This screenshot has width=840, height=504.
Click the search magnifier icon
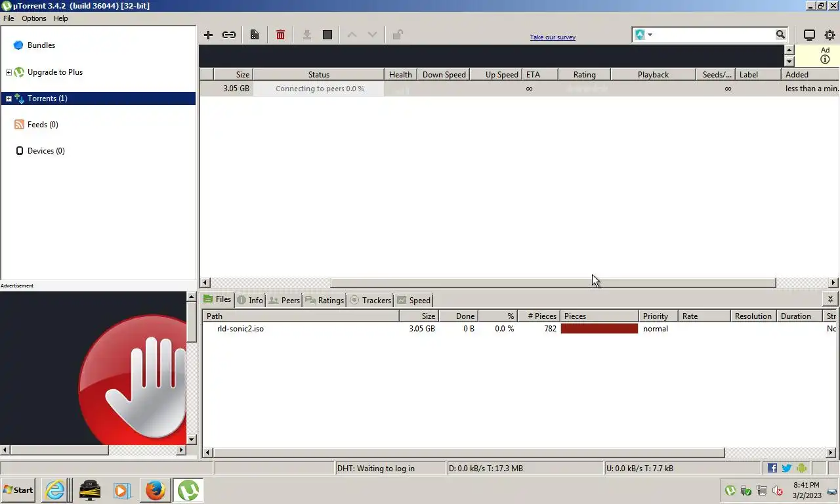coord(780,35)
